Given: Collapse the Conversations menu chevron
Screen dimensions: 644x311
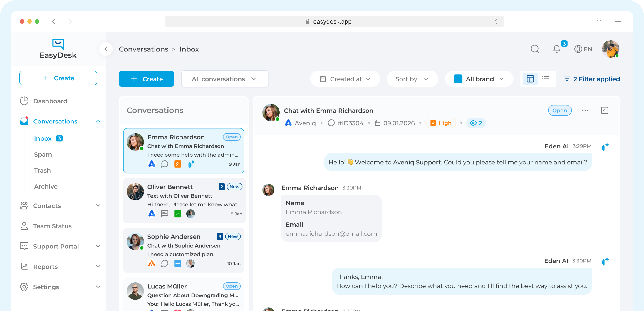Looking at the screenshot, I should (98, 121).
